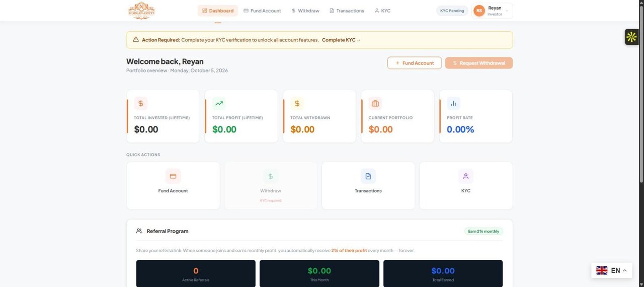Click the warning triangle alert icon
Screen dimensions: 644x287
[x=136, y=40]
